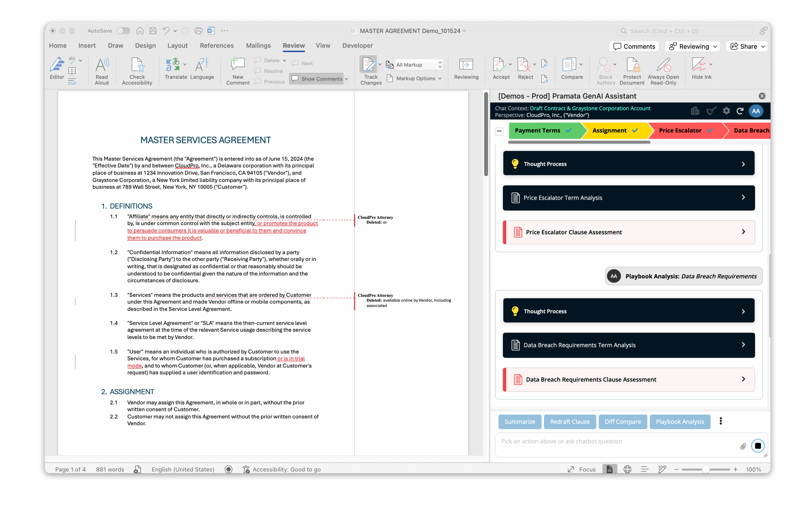The image size is (812, 511).
Task: Refresh the Pramata assistant panel
Action: [x=740, y=111]
